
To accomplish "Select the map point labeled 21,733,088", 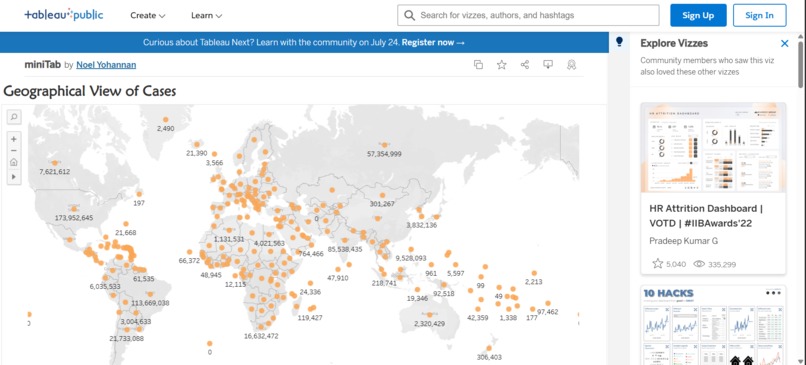I will [x=126, y=330].
